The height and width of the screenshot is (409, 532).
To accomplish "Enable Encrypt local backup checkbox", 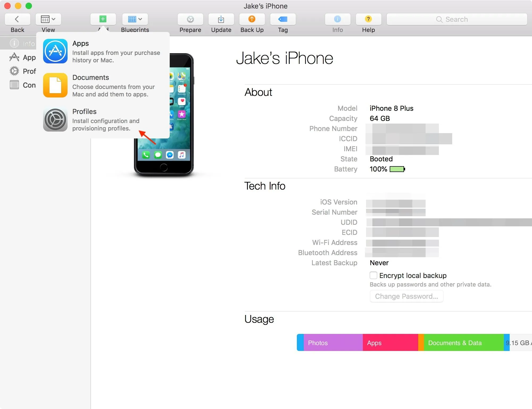I will click(x=372, y=275).
